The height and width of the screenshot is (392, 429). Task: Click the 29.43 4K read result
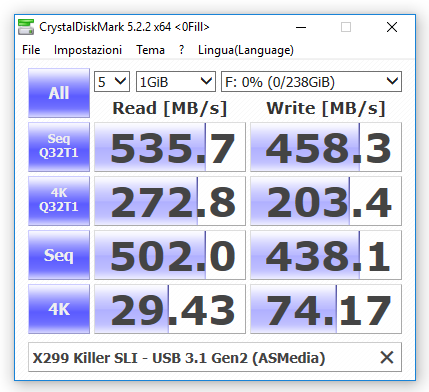click(170, 309)
